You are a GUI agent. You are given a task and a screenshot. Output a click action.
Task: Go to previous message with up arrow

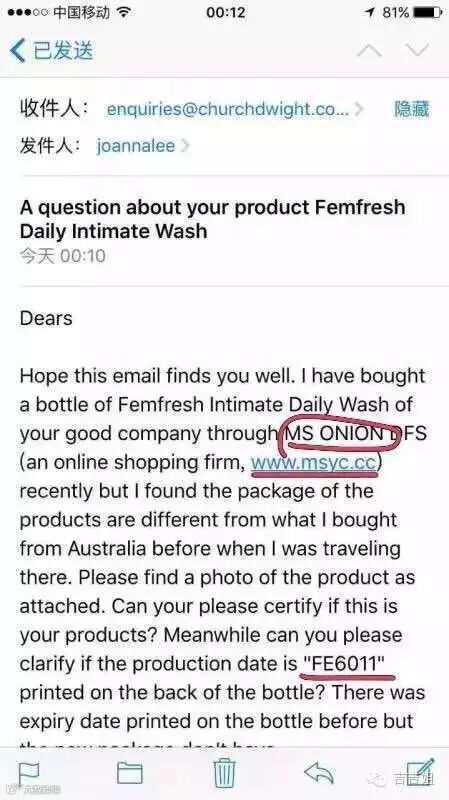tap(370, 51)
